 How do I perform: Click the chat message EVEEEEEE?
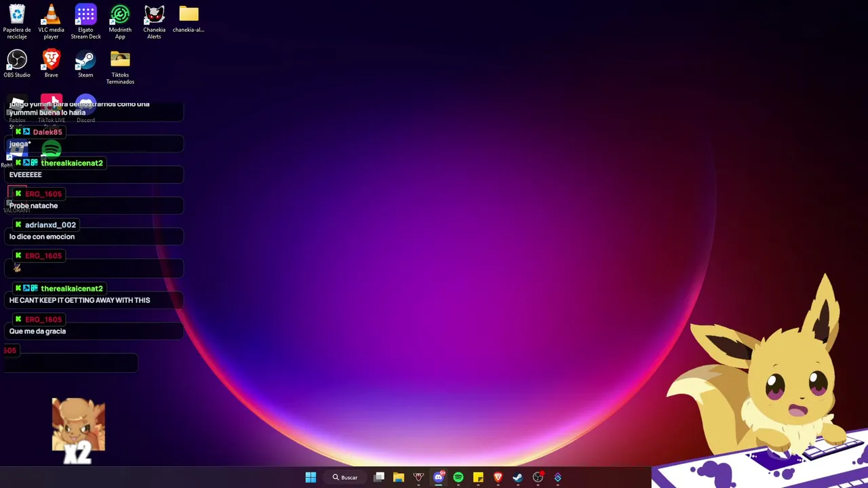point(26,175)
